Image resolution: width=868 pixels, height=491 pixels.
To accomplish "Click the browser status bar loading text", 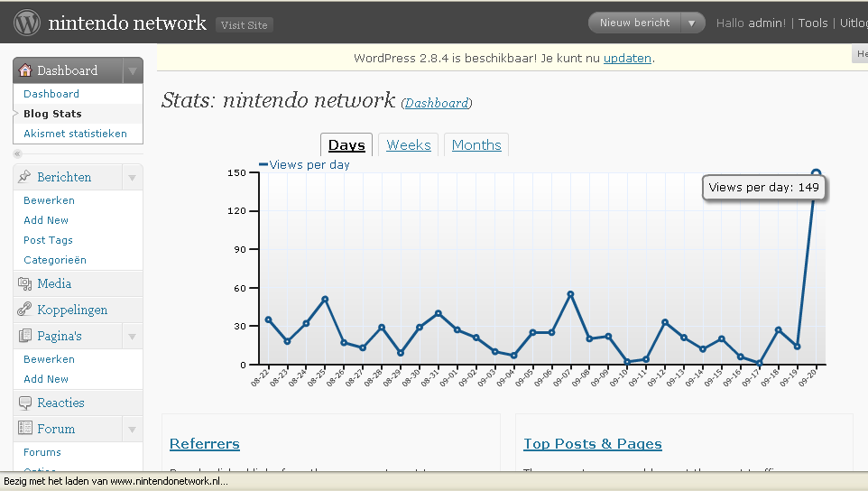I will (x=115, y=481).
